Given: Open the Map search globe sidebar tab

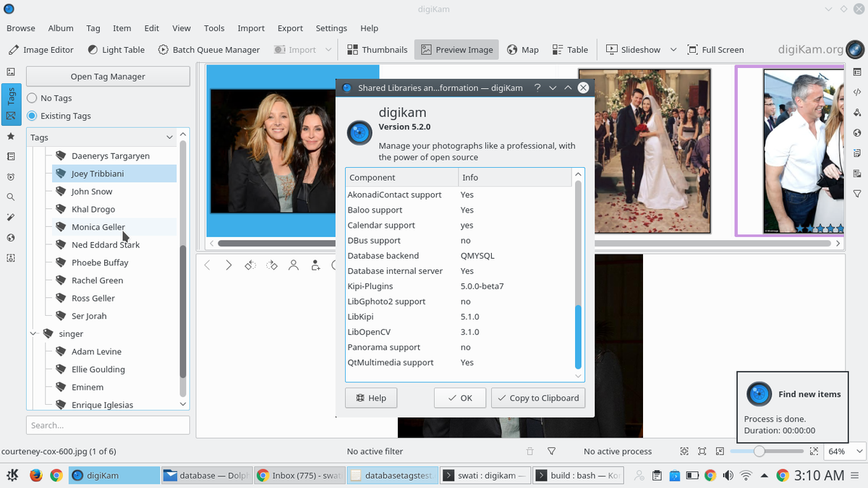Looking at the screenshot, I should [11, 237].
